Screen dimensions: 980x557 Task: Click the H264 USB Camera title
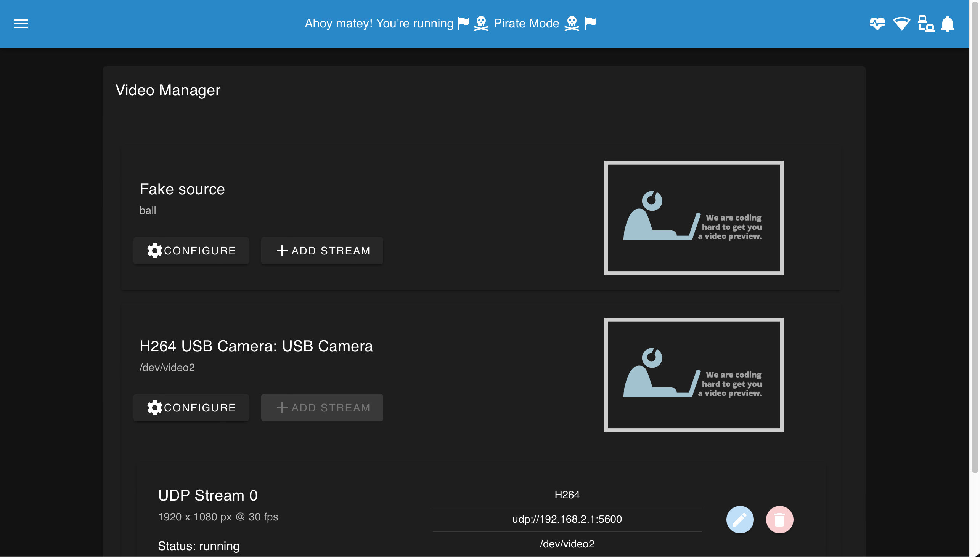click(256, 346)
